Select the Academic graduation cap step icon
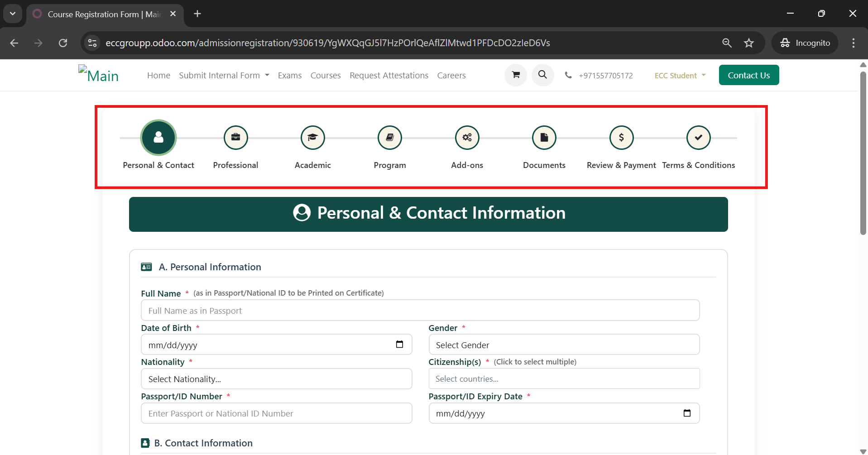 (x=313, y=138)
